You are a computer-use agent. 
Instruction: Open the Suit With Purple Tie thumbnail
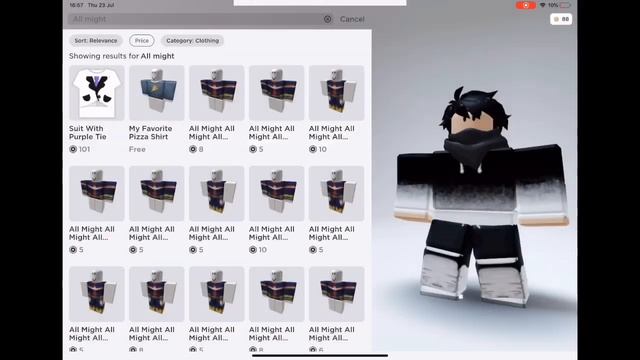click(97, 93)
